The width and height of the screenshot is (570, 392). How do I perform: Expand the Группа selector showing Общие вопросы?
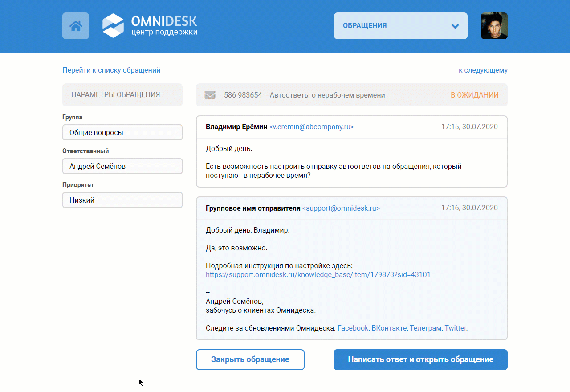point(122,132)
